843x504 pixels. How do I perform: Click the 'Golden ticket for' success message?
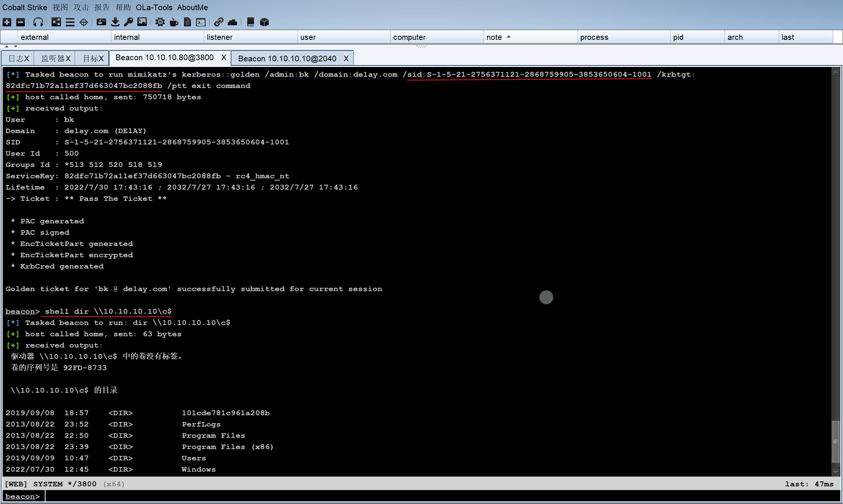[194, 289]
